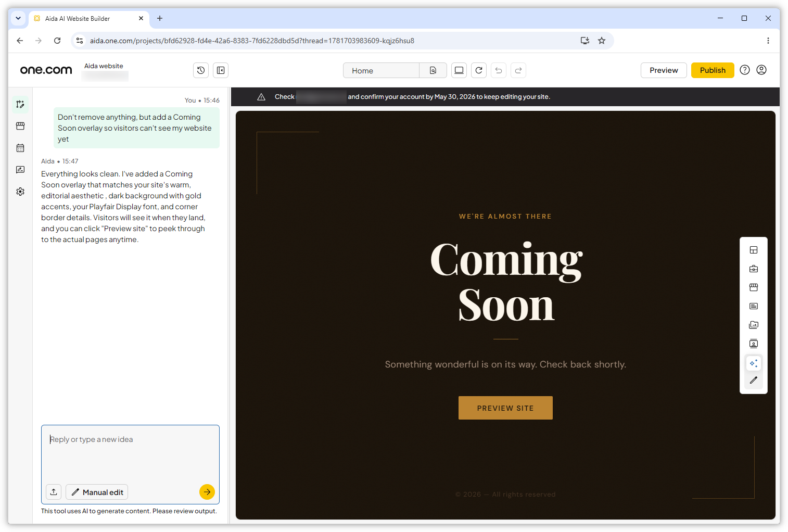
Task: Select the Coming Soon heading on canvas
Action: [x=506, y=282]
